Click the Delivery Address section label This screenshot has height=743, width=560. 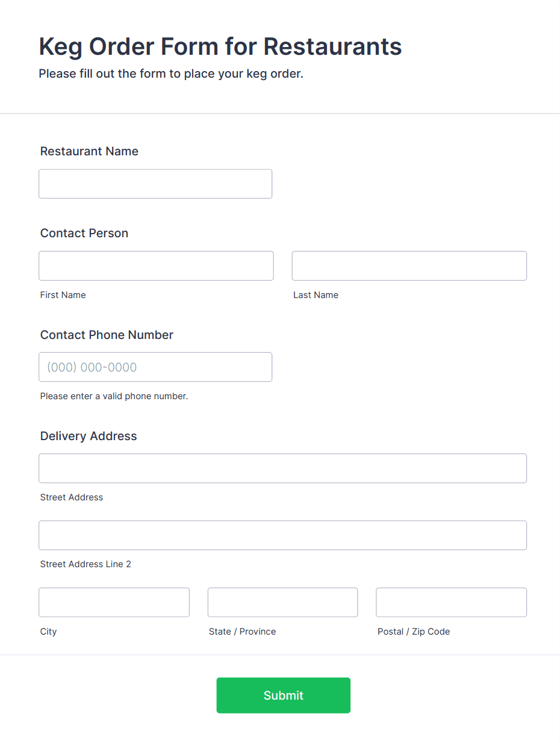click(x=88, y=436)
